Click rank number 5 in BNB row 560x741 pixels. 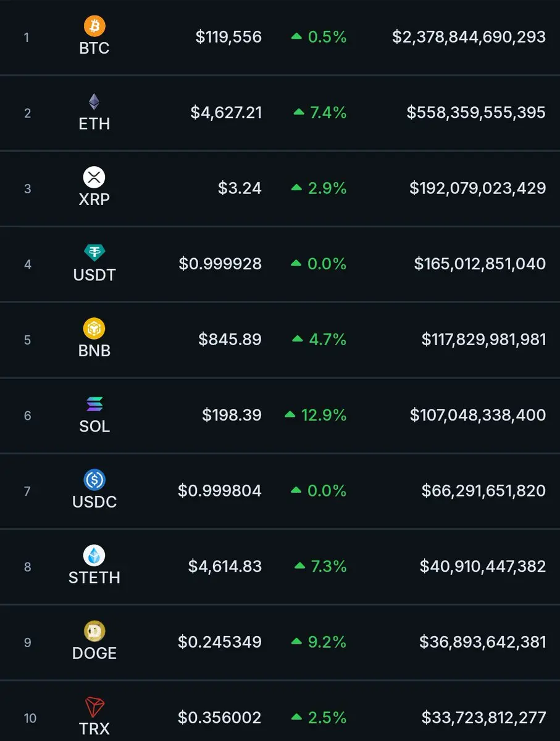coord(27,340)
